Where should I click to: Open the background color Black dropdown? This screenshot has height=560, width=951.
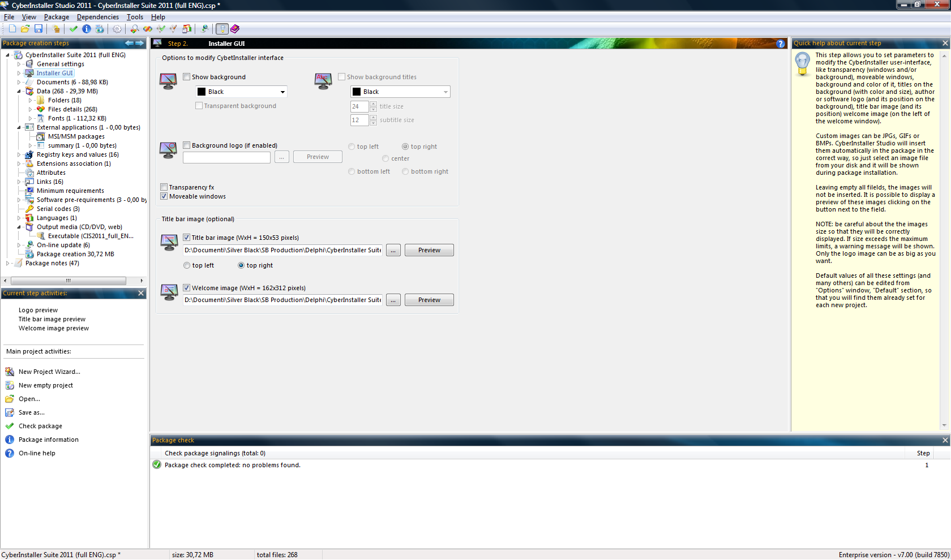(242, 92)
